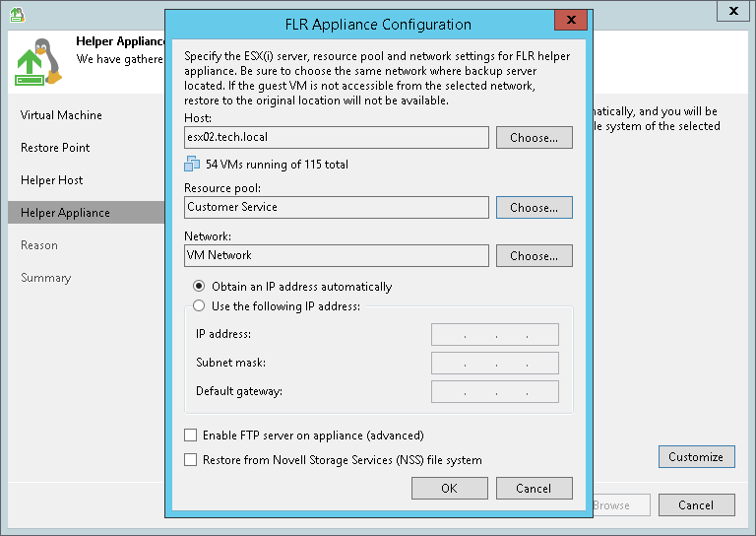This screenshot has width=756, height=536.
Task: Enable FTP server on appliance checkbox
Action: pyautogui.click(x=191, y=435)
